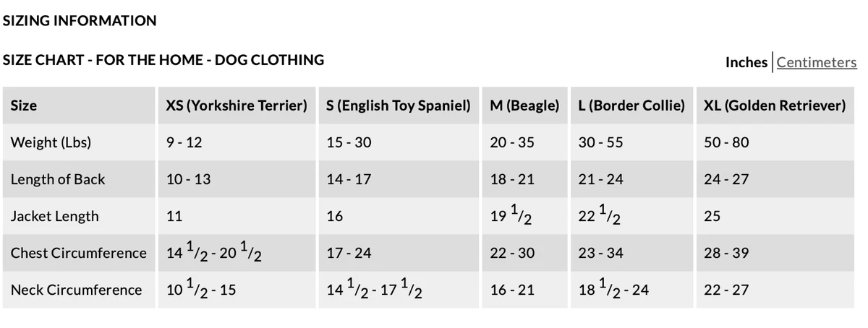Select the Neck Circumference row label
Image resolution: width=868 pixels, height=328 pixels.
(76, 290)
